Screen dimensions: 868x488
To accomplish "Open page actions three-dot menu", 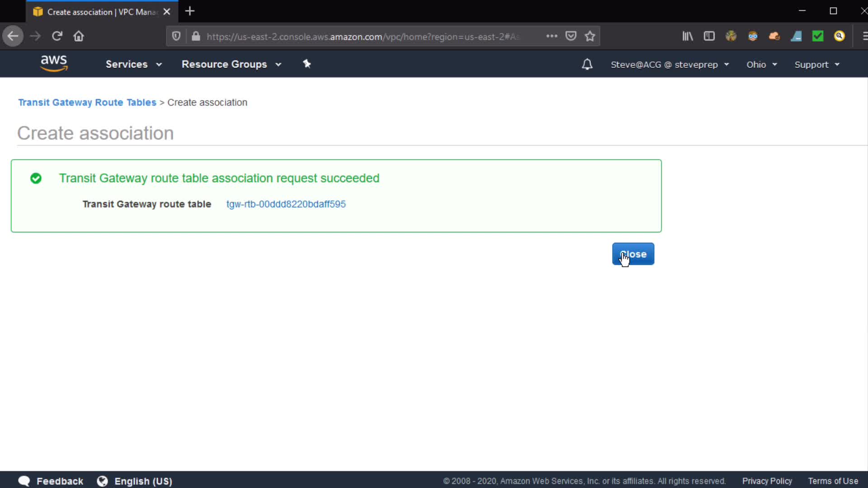I will pyautogui.click(x=552, y=36).
